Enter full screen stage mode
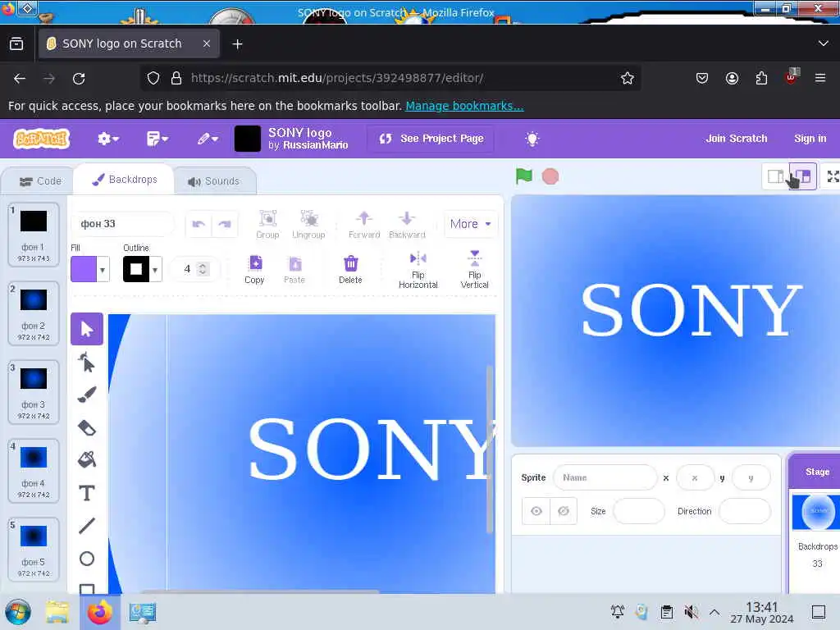The height and width of the screenshot is (630, 840). click(833, 176)
